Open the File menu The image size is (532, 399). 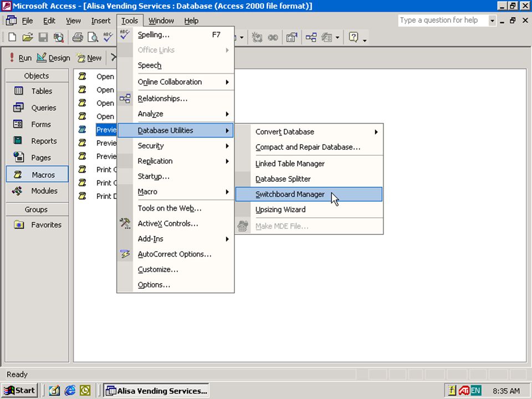coord(27,21)
